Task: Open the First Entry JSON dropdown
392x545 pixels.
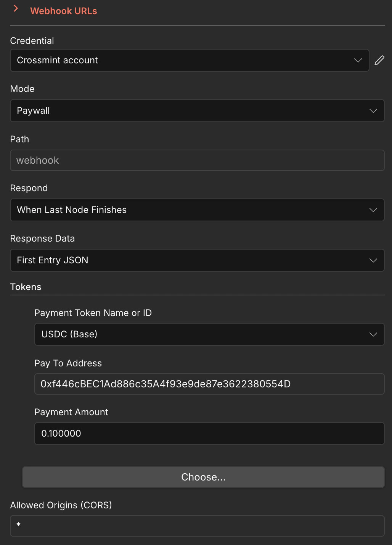Action: 197,260
